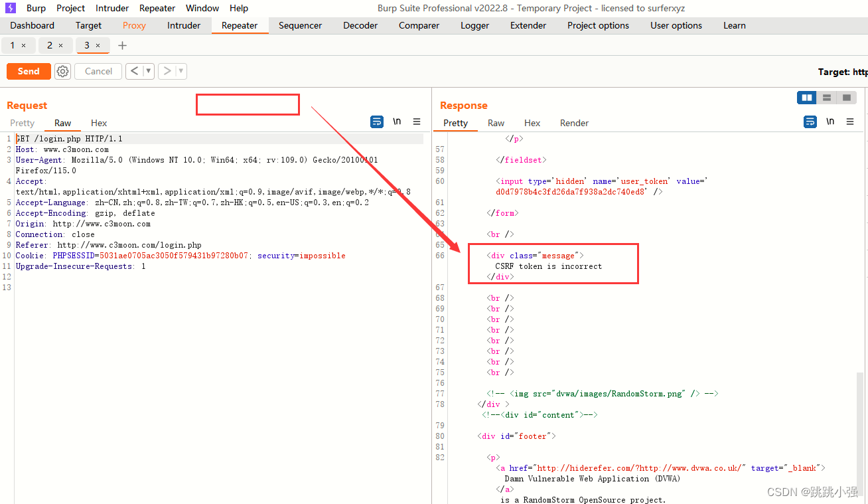Open the Burp menu
Image resolution: width=868 pixels, height=504 pixels.
pyautogui.click(x=36, y=8)
